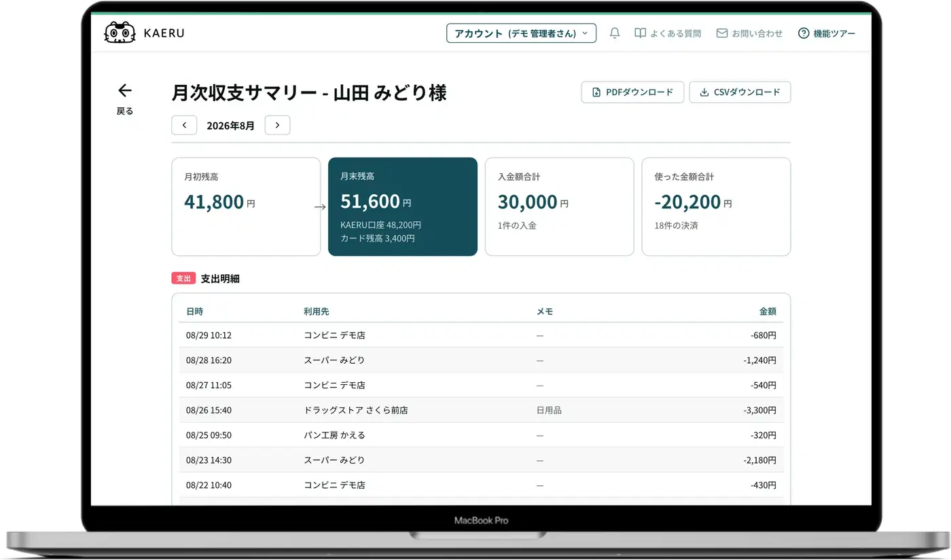Click the 日用品 memo cell

click(x=549, y=411)
